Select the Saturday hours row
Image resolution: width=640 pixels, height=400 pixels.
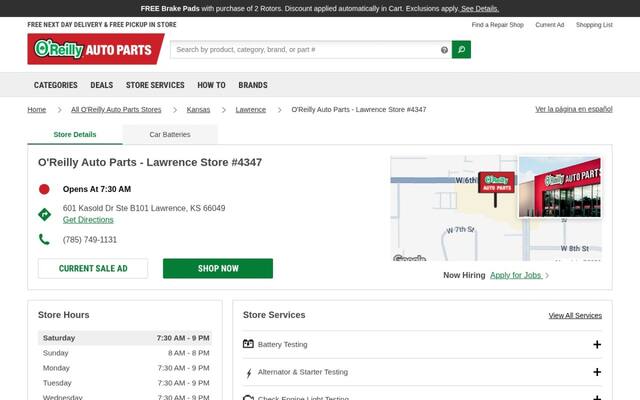(125, 338)
